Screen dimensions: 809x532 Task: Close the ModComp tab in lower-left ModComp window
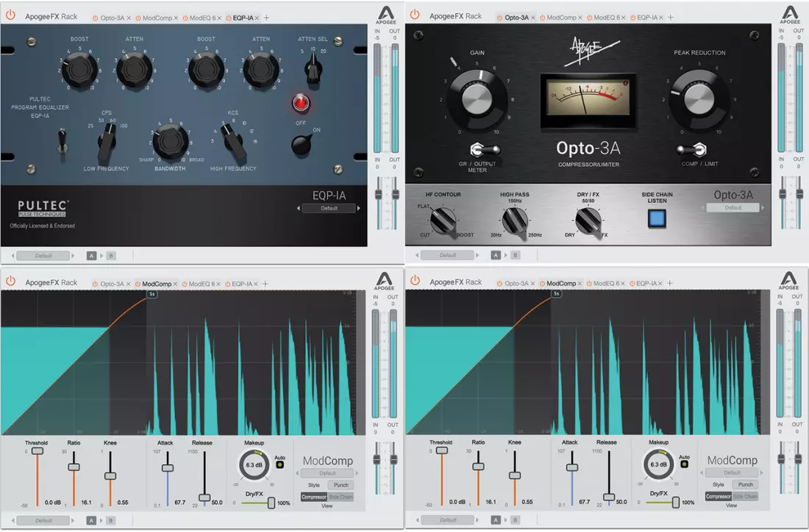pos(176,284)
